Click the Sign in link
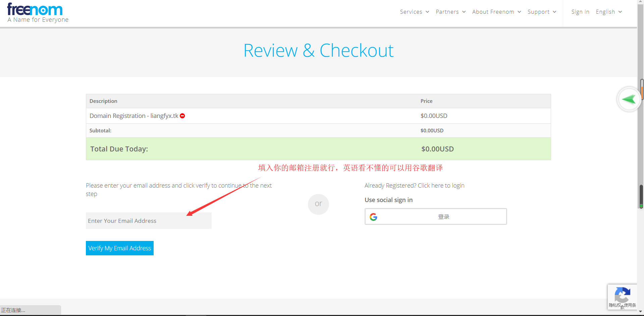Screen dimensions: 644x316 580,12
